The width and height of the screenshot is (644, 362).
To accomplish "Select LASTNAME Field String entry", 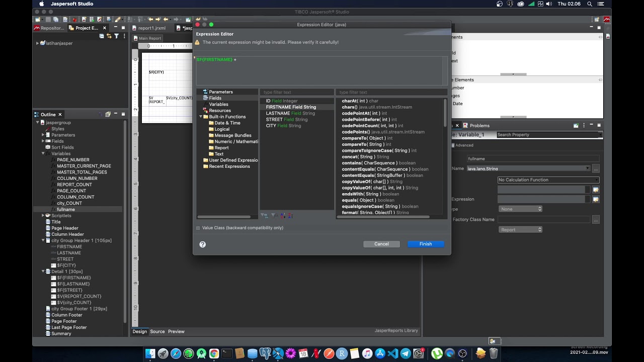I will (x=290, y=114).
